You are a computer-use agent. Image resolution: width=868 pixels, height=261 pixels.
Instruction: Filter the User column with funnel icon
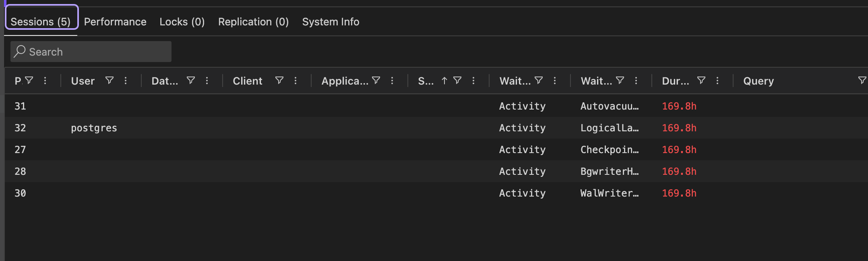pos(110,81)
